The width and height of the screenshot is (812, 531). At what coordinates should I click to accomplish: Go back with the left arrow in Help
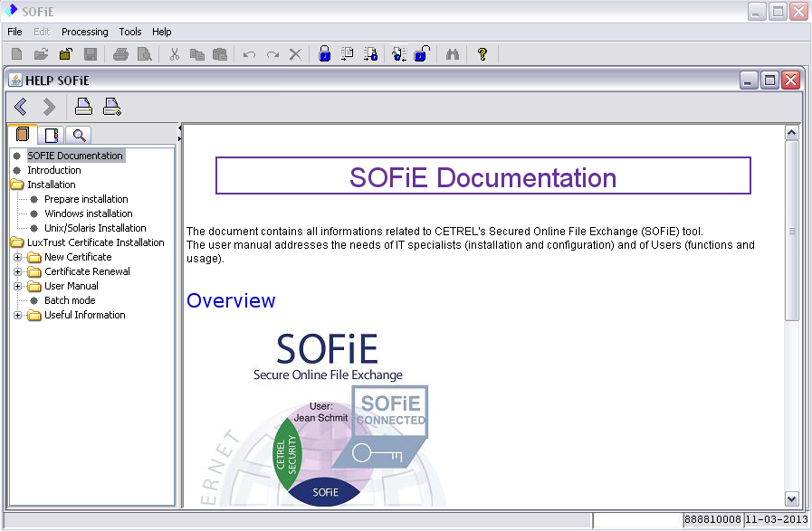[21, 107]
